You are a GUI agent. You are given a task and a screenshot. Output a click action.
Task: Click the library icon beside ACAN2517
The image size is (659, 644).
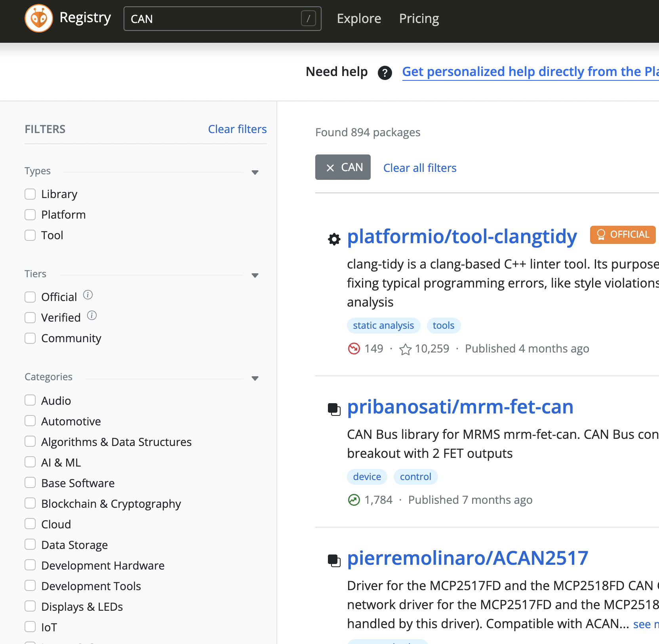(334, 560)
